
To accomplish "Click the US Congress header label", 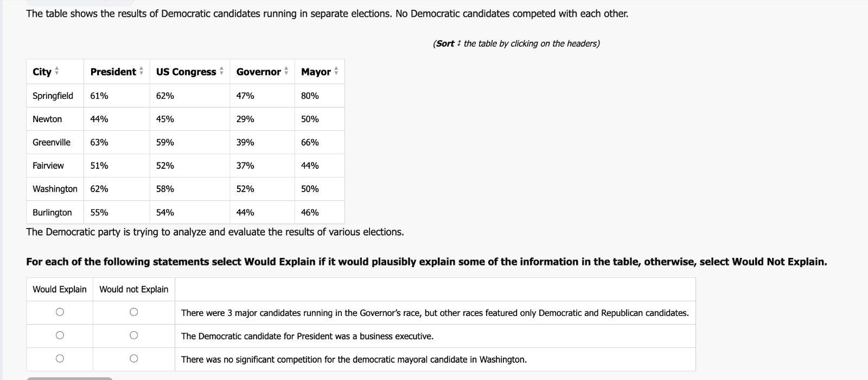I will click(186, 72).
